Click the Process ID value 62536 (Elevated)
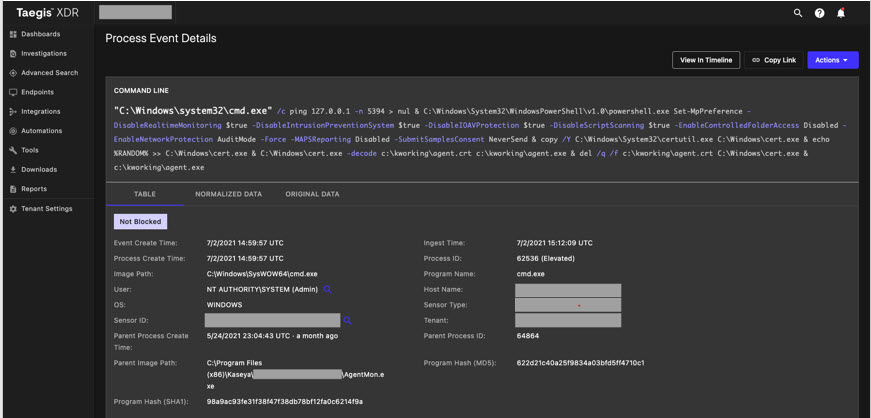The height and width of the screenshot is (418, 871). point(545,258)
